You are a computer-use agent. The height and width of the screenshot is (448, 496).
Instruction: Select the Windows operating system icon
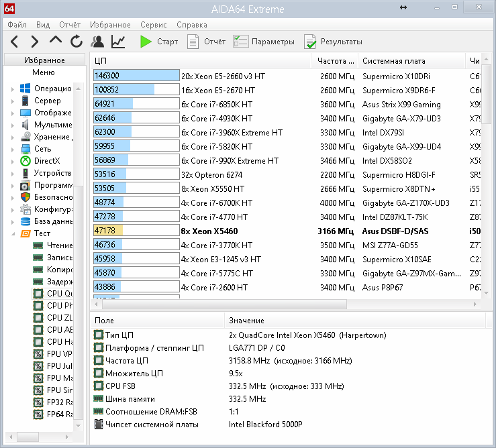(25, 89)
